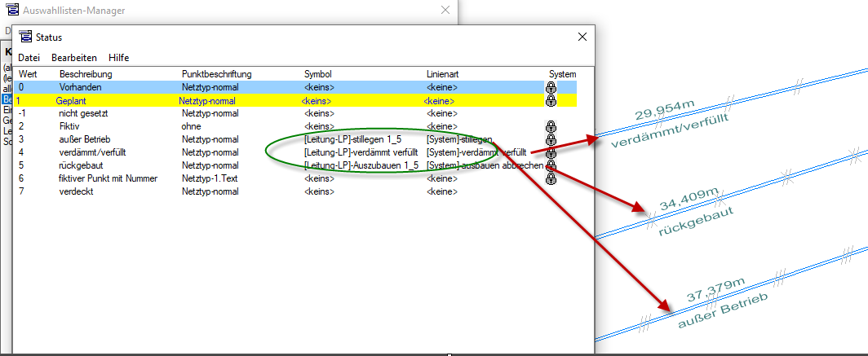Click the Linienart column header

[445, 74]
